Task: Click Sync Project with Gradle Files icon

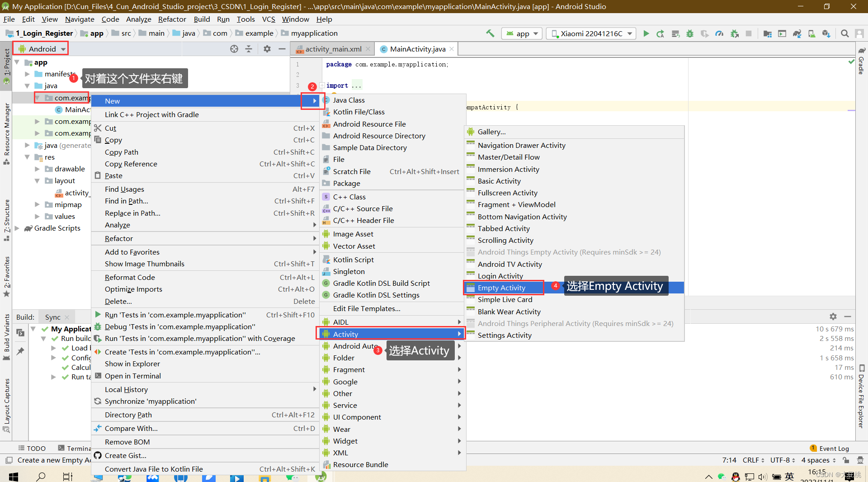Action: click(x=797, y=33)
